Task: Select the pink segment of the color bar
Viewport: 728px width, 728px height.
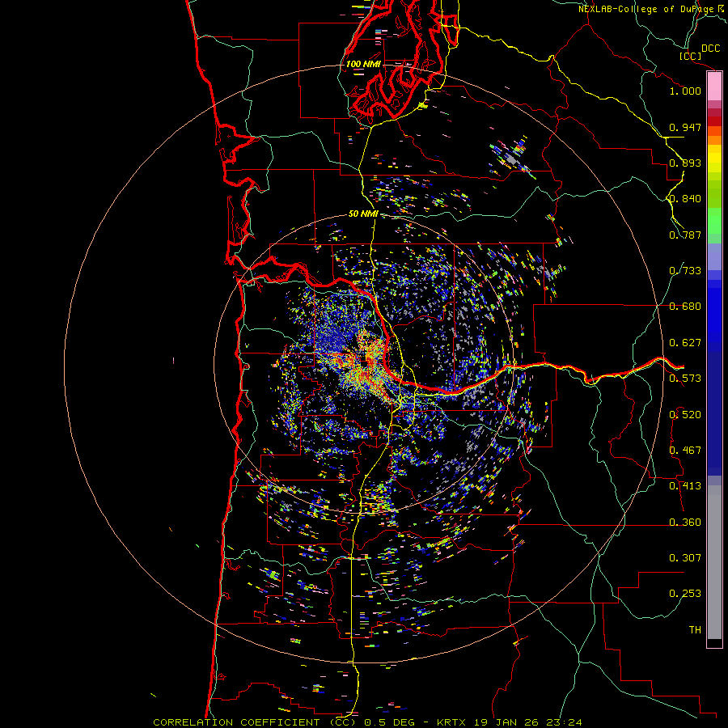Action: 714,87
